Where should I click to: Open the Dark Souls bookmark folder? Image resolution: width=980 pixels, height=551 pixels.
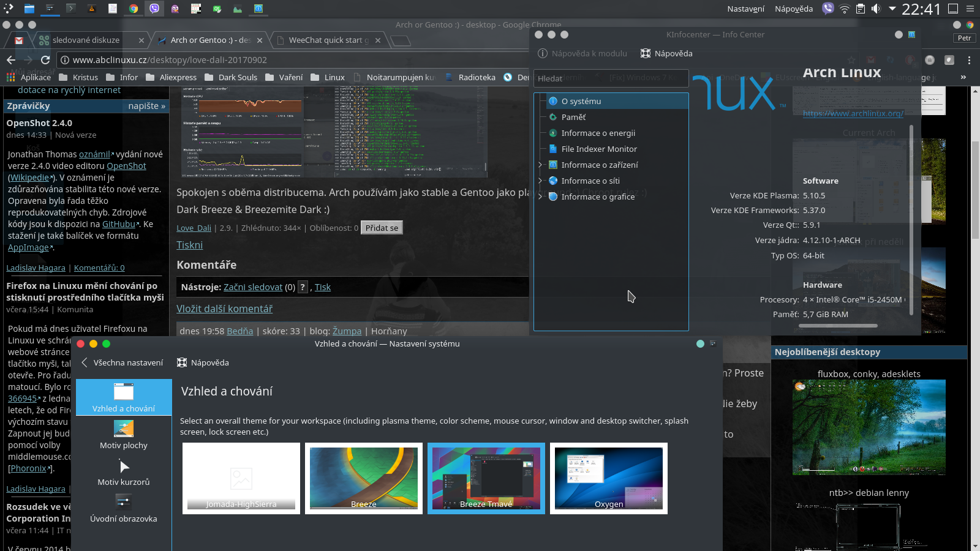(231, 77)
